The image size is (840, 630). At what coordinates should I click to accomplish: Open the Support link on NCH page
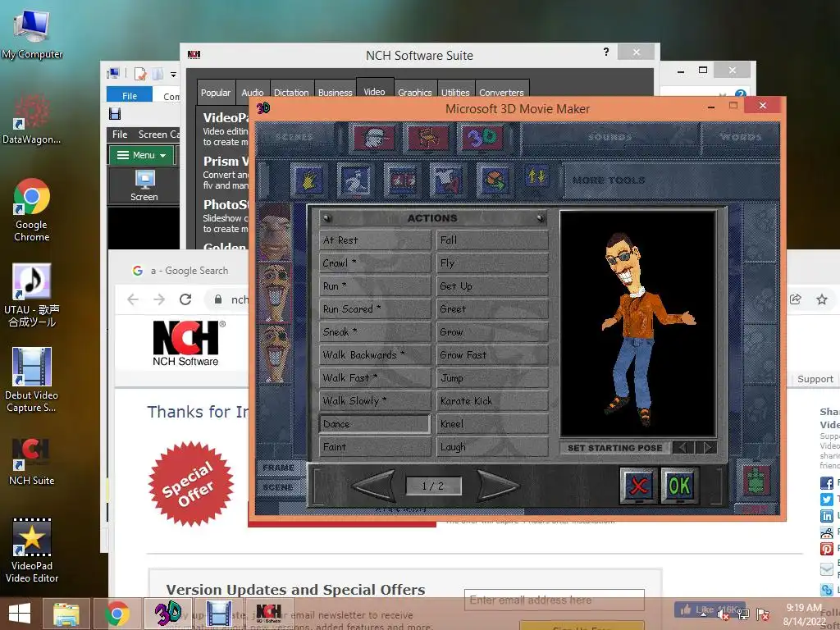(x=815, y=379)
